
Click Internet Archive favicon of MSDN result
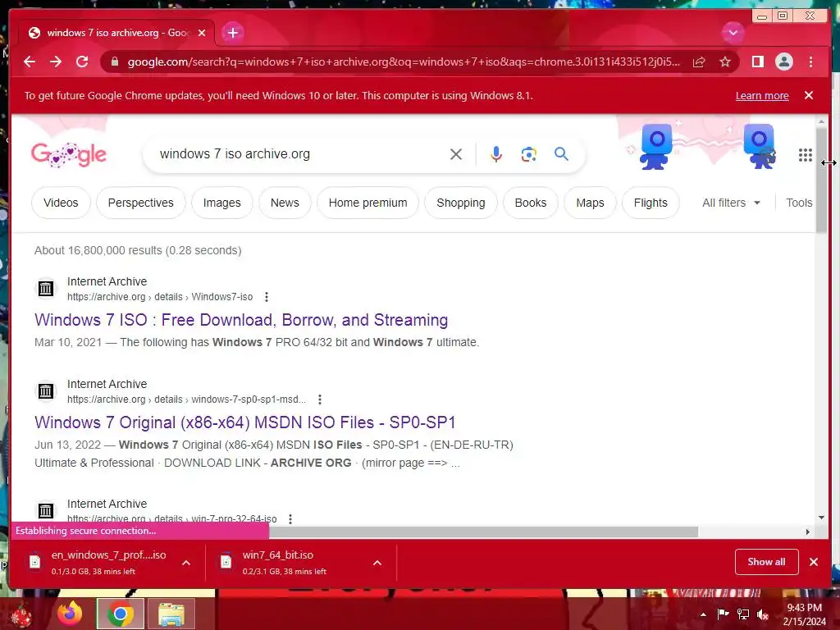tap(46, 391)
